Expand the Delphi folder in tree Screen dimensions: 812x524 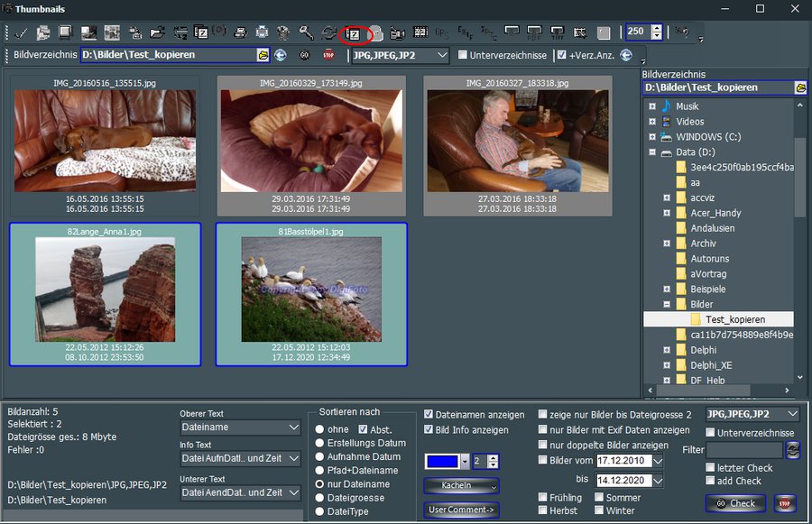point(666,350)
